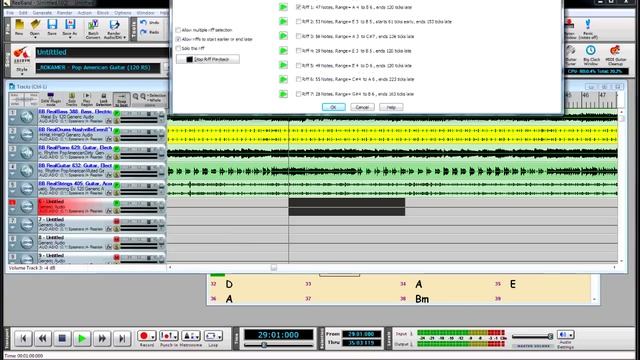Click Help in the riff dialog
This screenshot has height=360, width=640.
pyautogui.click(x=391, y=107)
